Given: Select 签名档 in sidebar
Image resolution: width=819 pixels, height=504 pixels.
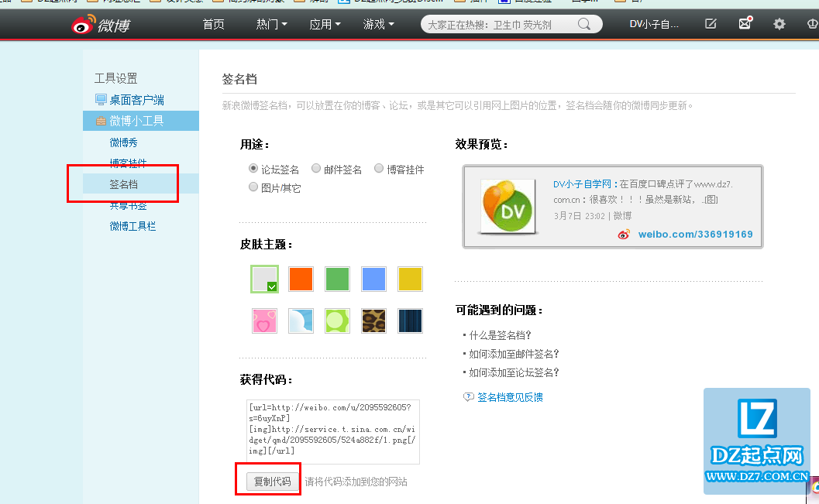Looking at the screenshot, I should [123, 184].
